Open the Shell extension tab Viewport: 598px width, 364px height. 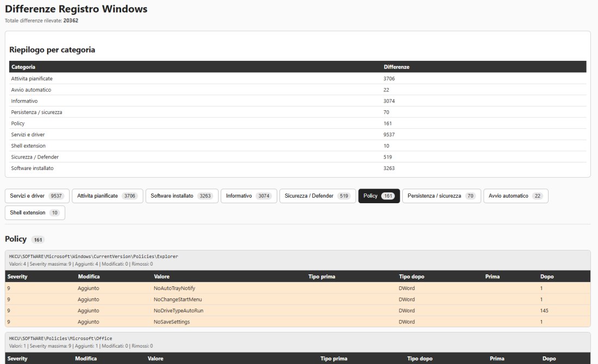[x=35, y=212]
